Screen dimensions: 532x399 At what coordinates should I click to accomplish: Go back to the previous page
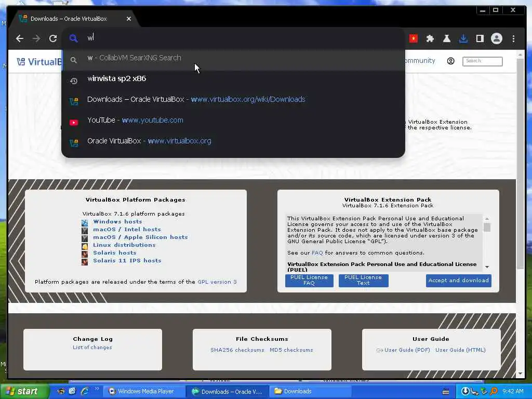(x=20, y=38)
